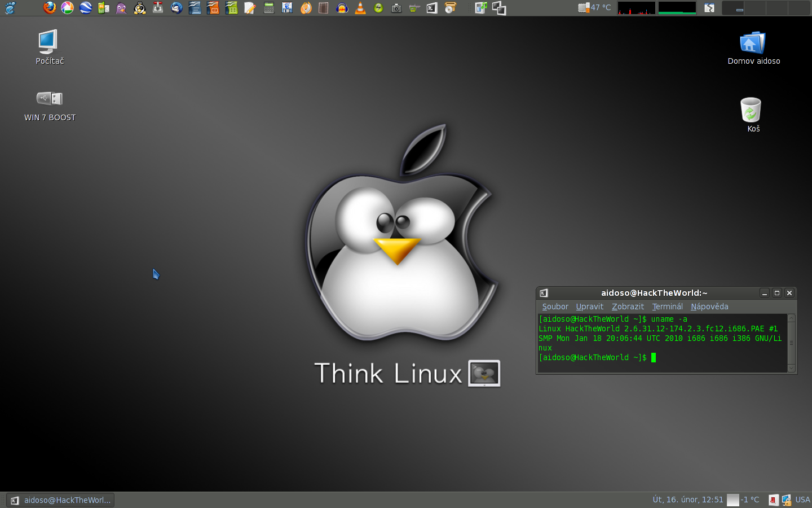This screenshot has height=508, width=812.
Task: Open the screenshot camera launcher
Action: [x=396, y=8]
